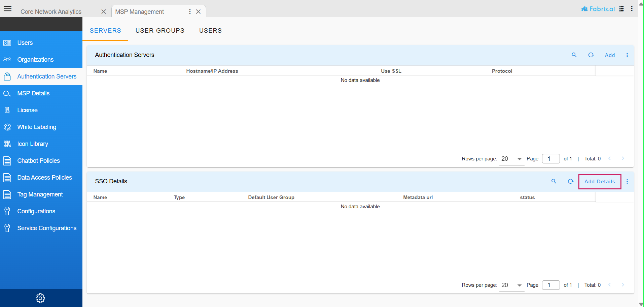Screen dimensions: 644x307
Task: Open the top-right vertical dots menu
Action: click(x=632, y=9)
